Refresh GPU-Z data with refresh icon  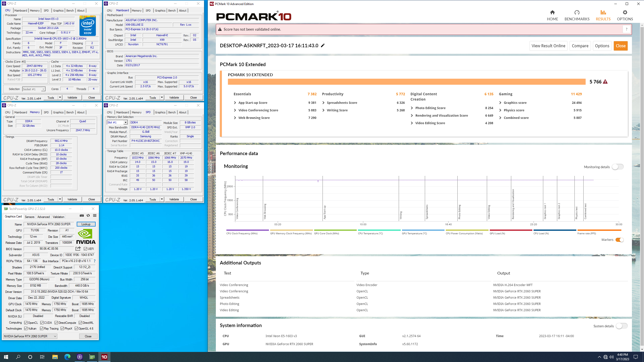tap(88, 215)
